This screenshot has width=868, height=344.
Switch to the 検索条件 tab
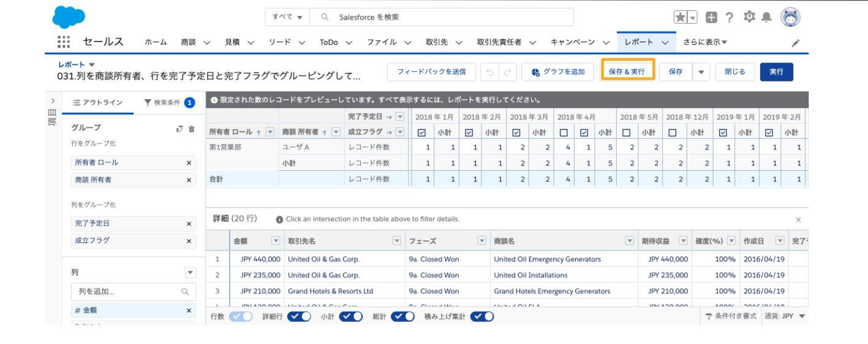point(169,103)
